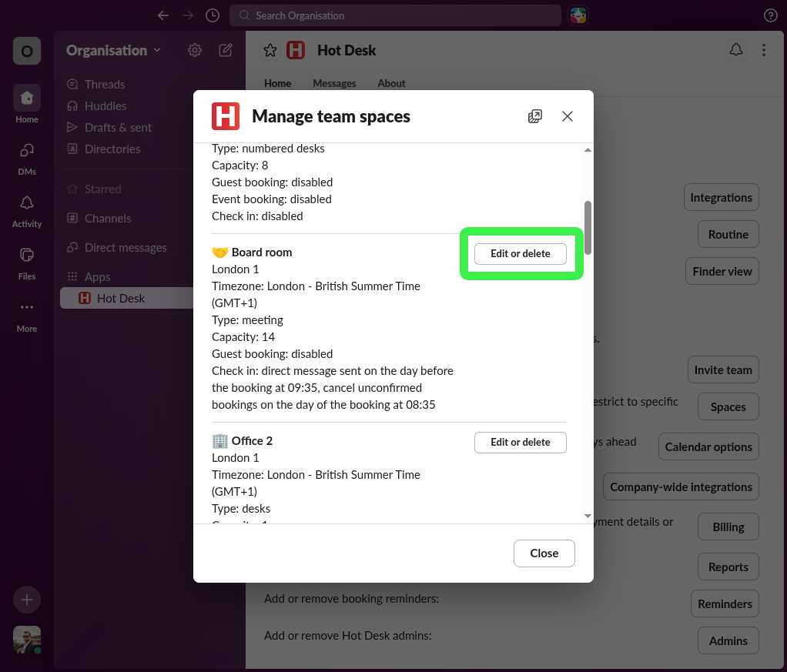Screen dimensions: 787x672
Task: Expand the Organisation workspace menu
Action: pos(112,49)
